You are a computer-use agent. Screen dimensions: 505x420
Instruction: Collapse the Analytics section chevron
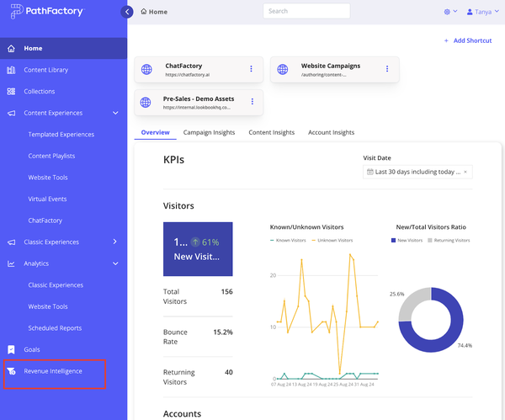(115, 263)
